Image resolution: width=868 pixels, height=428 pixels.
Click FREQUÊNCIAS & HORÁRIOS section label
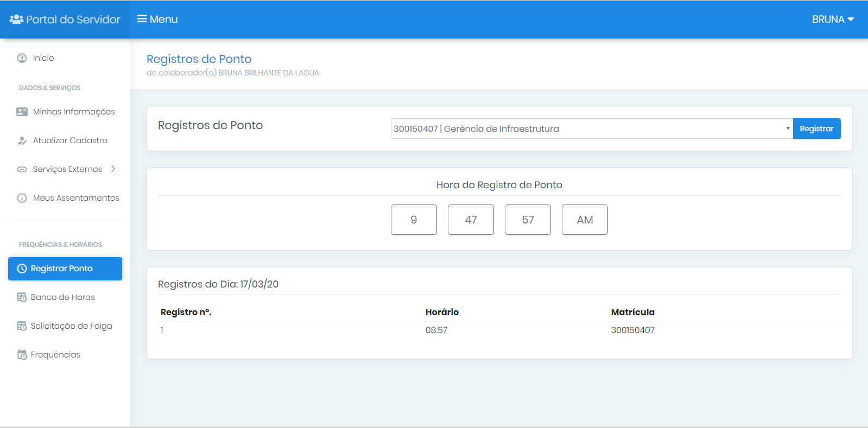pos(60,245)
